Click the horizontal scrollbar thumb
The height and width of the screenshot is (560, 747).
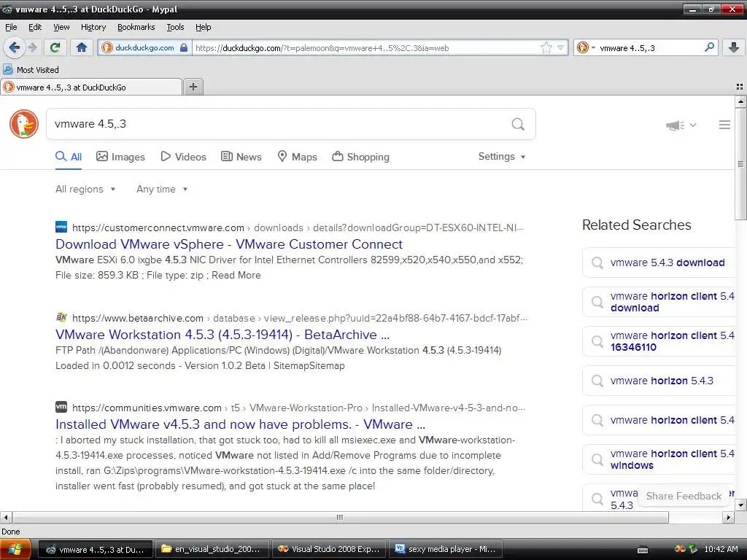coord(340,517)
